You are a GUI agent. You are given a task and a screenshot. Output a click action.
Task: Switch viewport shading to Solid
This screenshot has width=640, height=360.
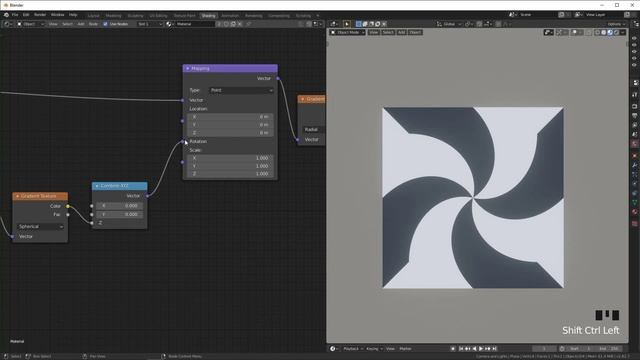click(604, 32)
